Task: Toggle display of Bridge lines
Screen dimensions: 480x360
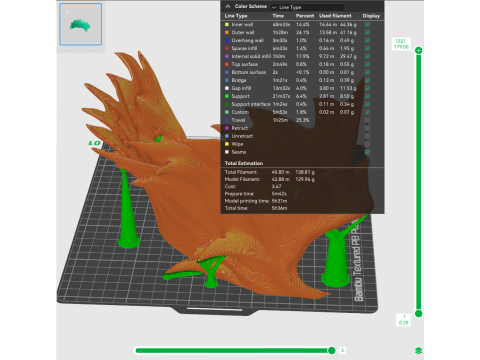Action: click(367, 80)
